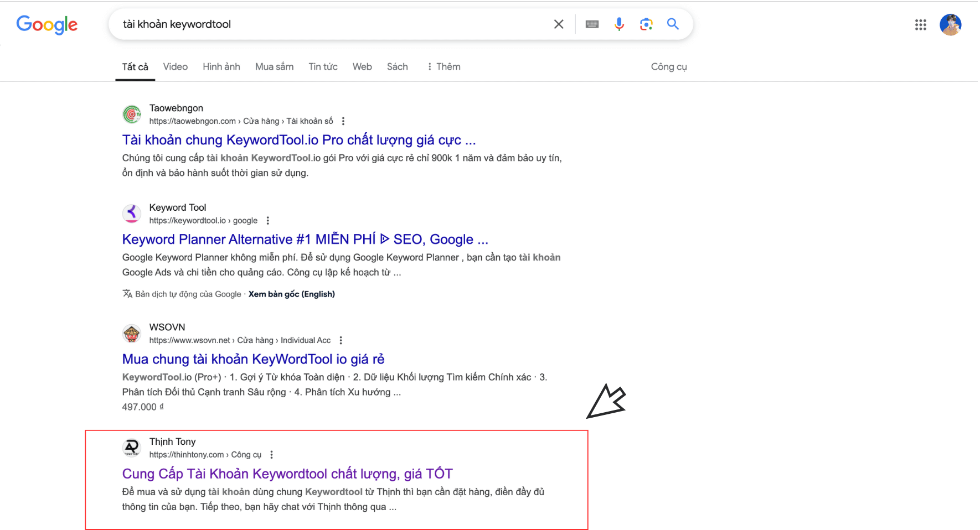
Task: Click the Google logo
Action: pos(47,24)
